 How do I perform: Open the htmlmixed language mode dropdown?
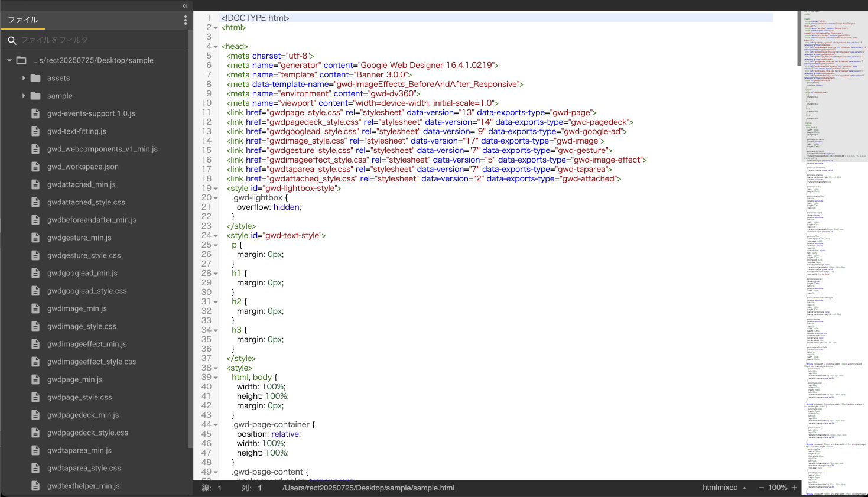(724, 488)
